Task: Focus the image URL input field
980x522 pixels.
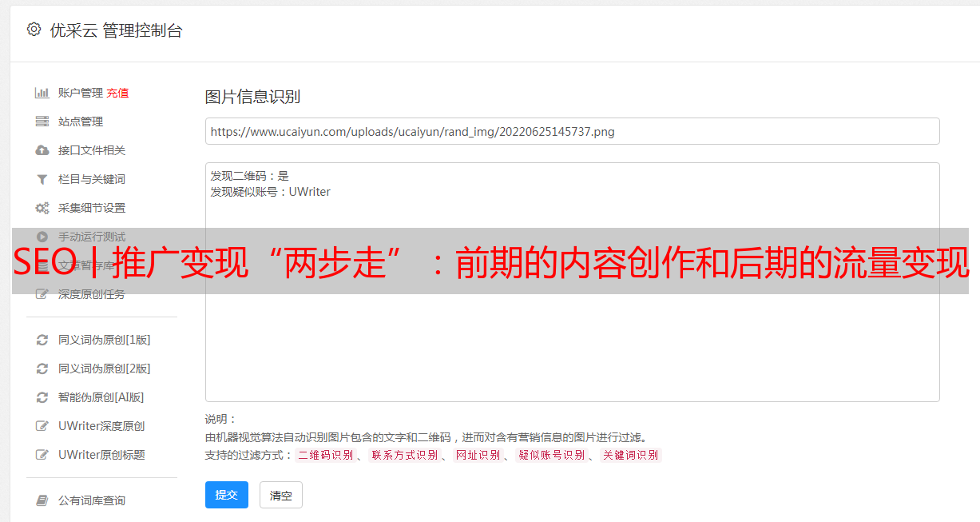Action: click(x=572, y=131)
